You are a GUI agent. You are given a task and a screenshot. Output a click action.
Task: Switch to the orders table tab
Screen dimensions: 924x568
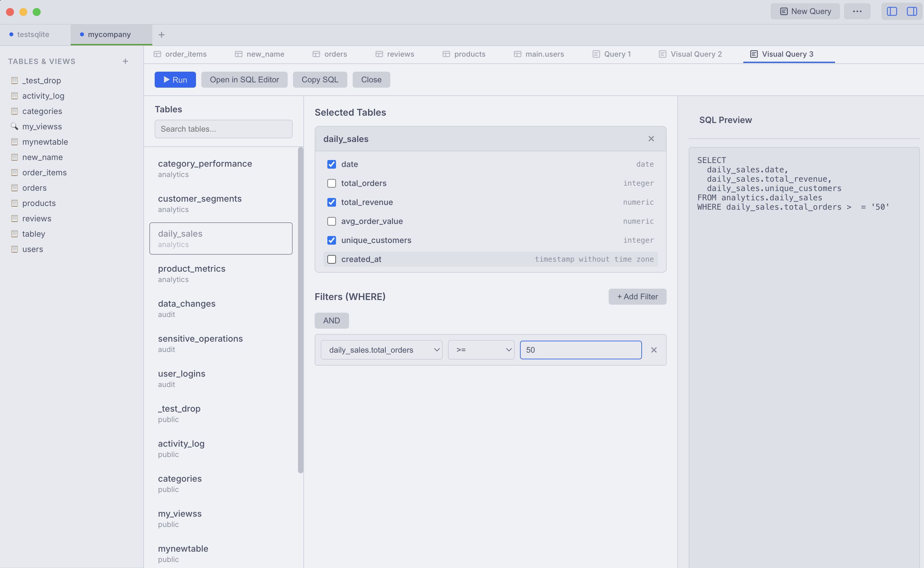(x=330, y=54)
